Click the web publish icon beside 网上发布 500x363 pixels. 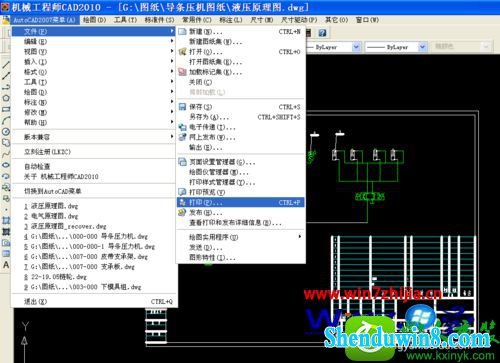click(x=182, y=137)
